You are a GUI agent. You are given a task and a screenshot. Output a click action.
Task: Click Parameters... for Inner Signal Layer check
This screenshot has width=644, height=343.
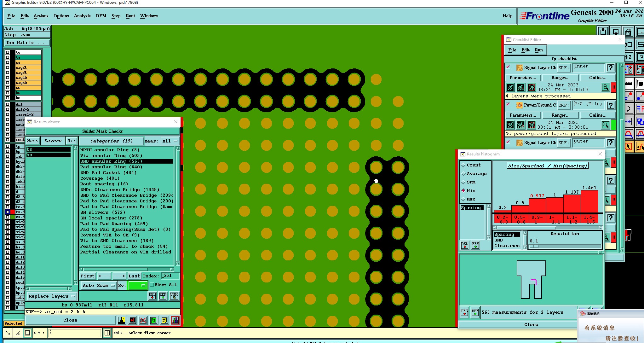(523, 78)
